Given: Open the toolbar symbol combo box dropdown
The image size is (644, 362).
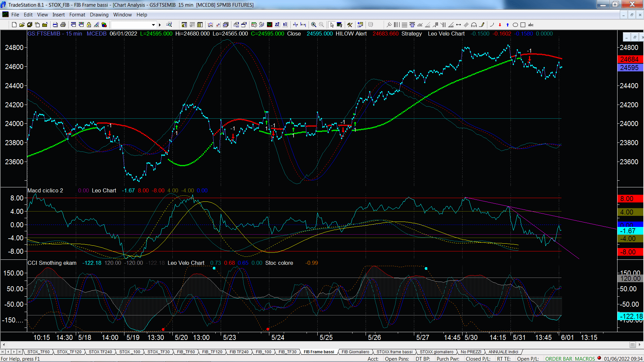Looking at the screenshot, I should 153,25.
